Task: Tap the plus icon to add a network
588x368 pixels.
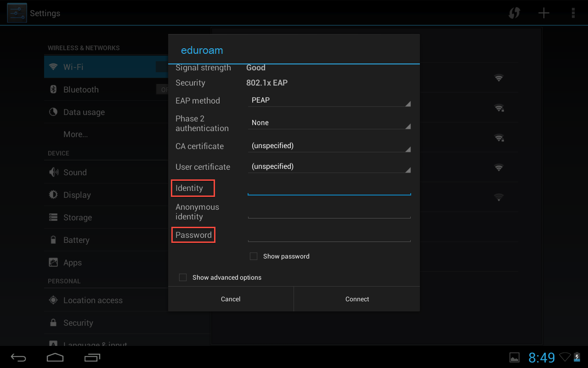Action: tap(544, 13)
